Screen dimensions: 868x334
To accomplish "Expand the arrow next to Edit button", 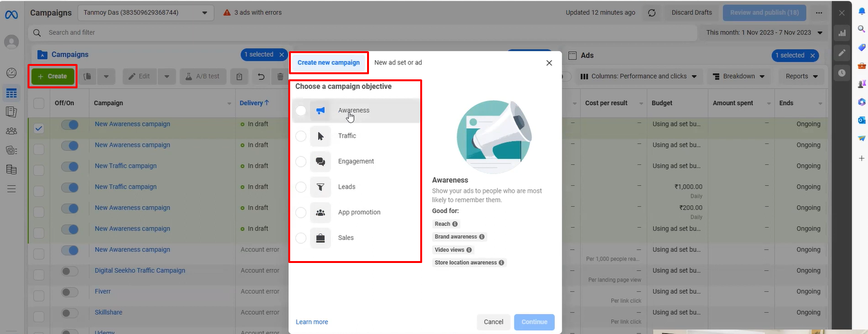I will [167, 77].
